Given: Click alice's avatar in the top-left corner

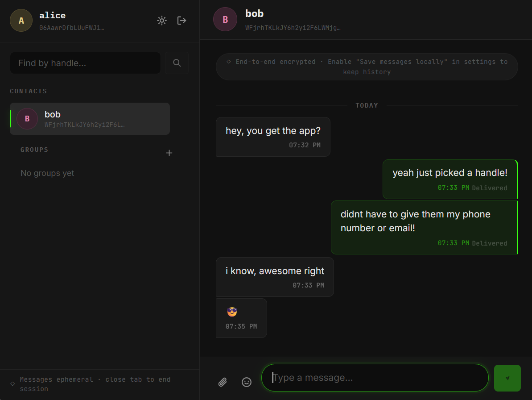Looking at the screenshot, I should coord(21,20).
